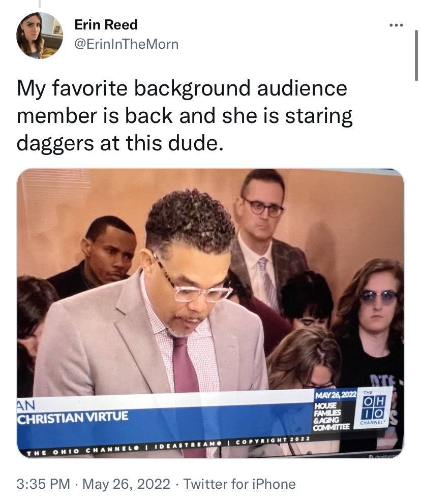Select the tweet text about staring daggers
This screenshot has width=421, height=504.
(185, 115)
